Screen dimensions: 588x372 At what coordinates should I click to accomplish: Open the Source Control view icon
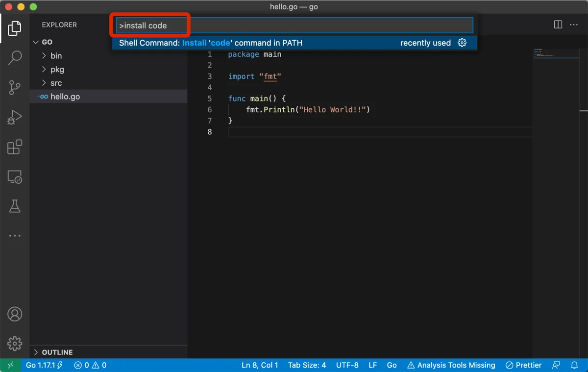(x=15, y=88)
